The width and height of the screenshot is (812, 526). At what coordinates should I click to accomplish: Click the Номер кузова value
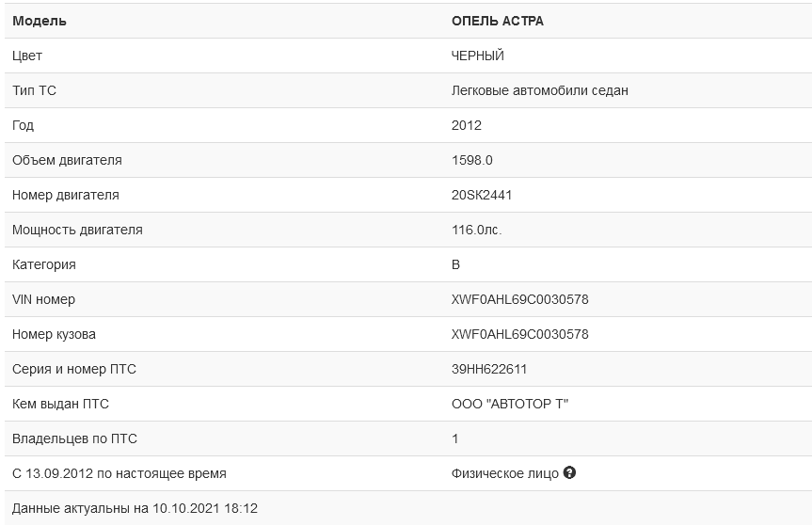[520, 334]
